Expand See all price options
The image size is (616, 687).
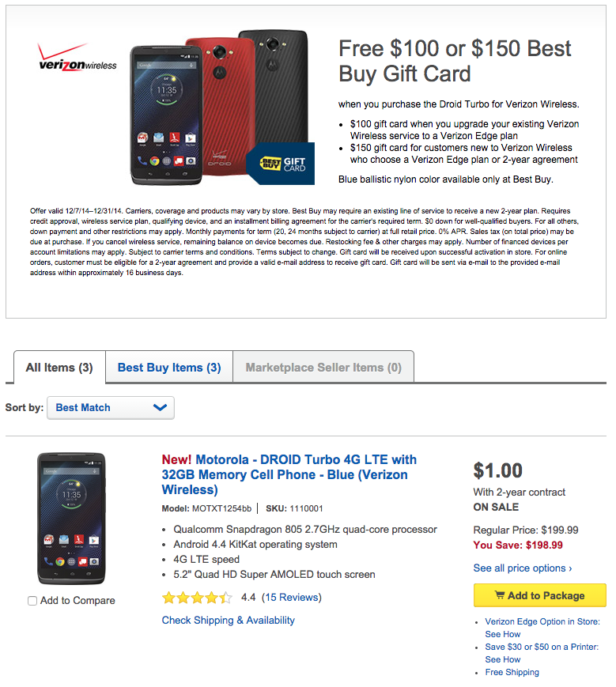(522, 568)
